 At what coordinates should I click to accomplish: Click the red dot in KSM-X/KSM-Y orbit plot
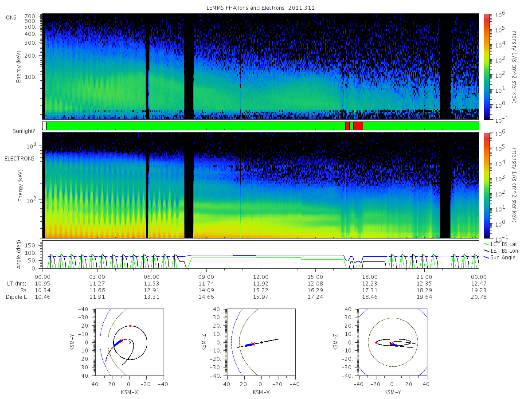[x=130, y=326]
